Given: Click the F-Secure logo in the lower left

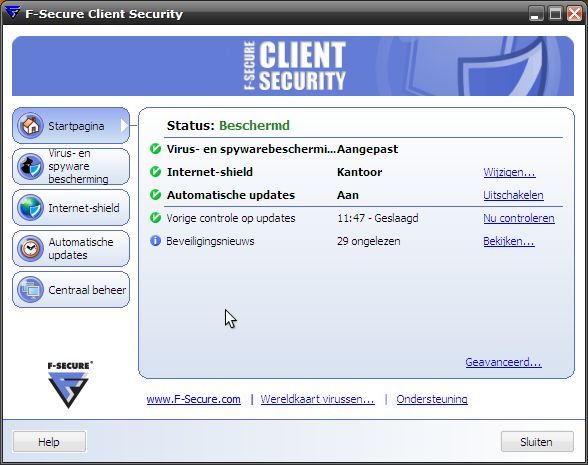Looking at the screenshot, I should (x=69, y=385).
